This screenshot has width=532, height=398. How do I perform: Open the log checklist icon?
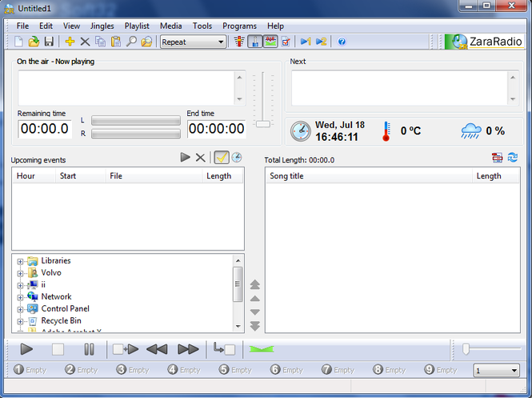(286, 42)
